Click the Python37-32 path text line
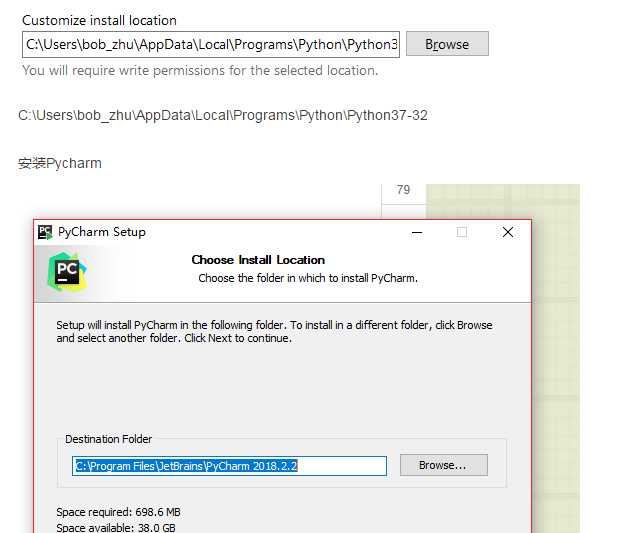 point(223,115)
